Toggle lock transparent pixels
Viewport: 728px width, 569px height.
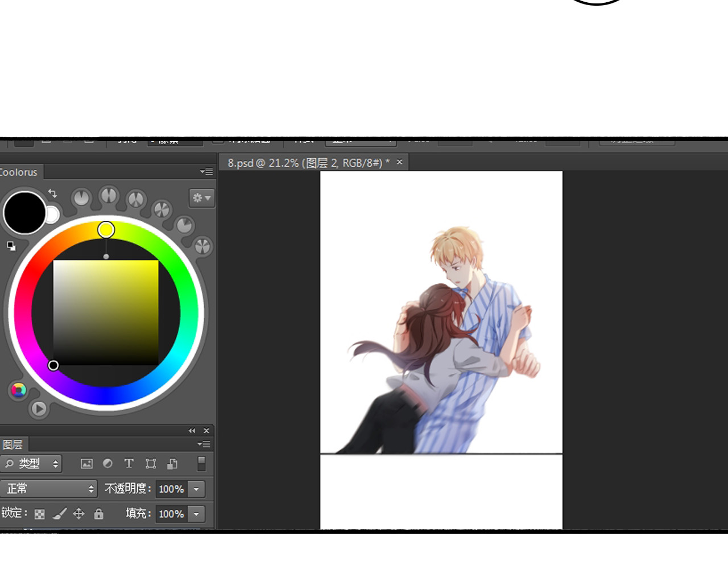[39, 514]
